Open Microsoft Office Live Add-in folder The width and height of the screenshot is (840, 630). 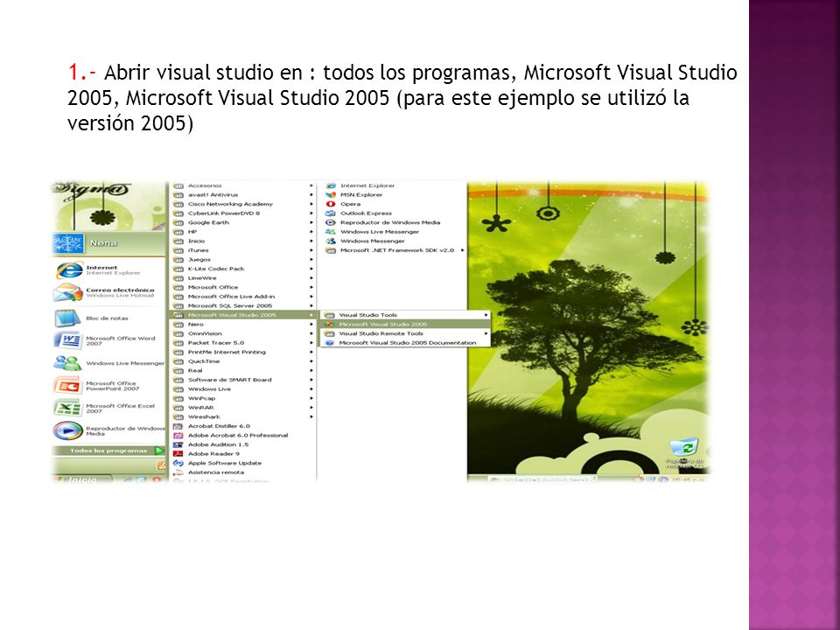pyautogui.click(x=242, y=297)
